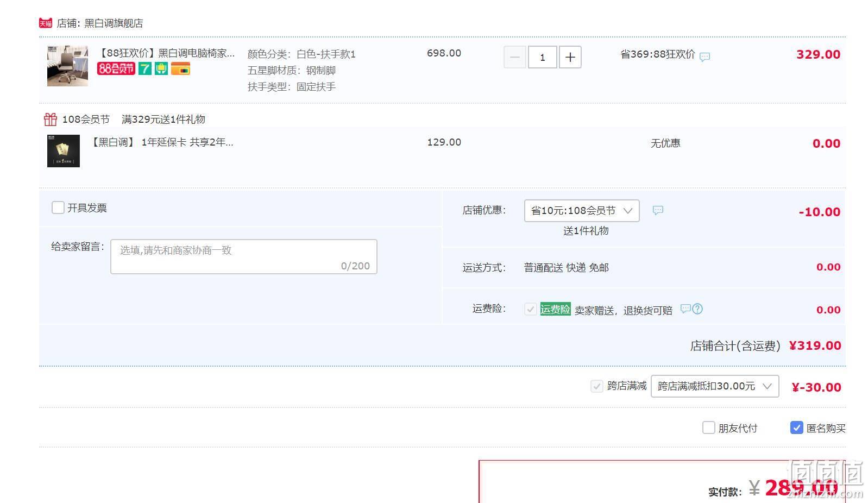Click the comment icon after 退换货可赔

point(685,309)
